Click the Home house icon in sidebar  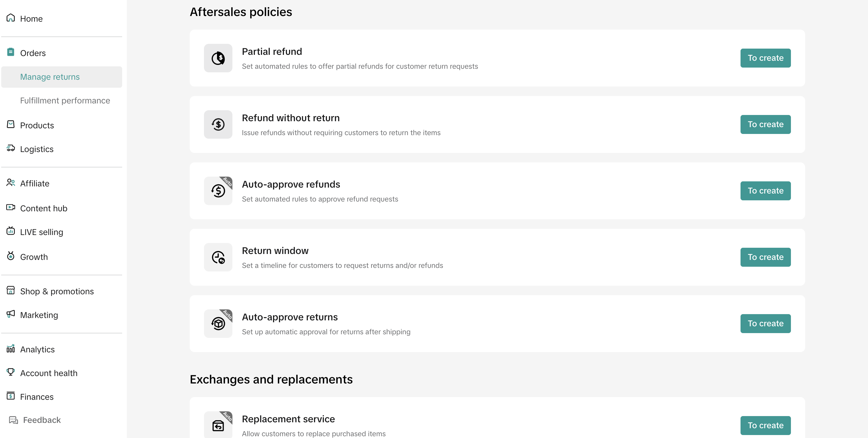(x=11, y=17)
